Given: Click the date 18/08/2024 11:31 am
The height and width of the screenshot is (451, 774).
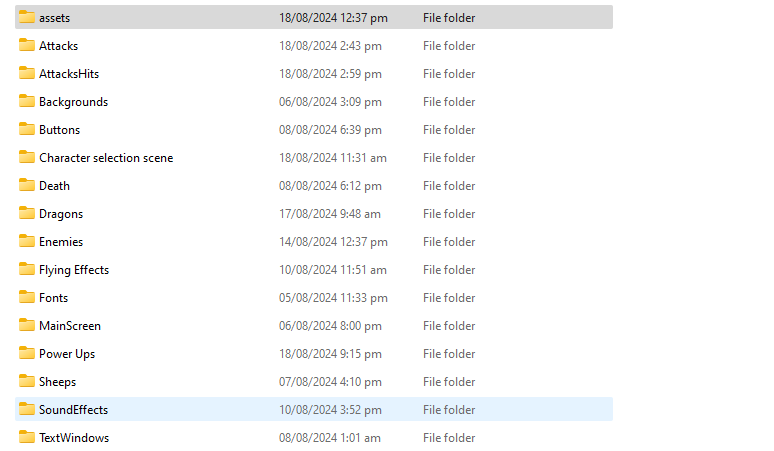Looking at the screenshot, I should tap(333, 158).
